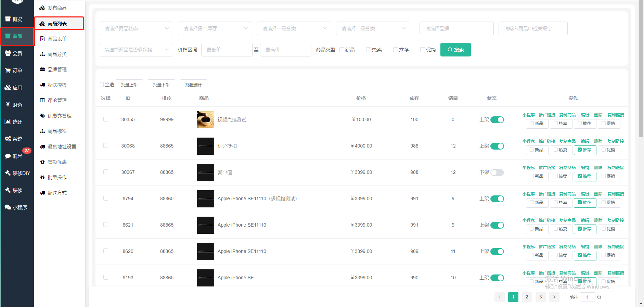Click the message count badge 27
The width and height of the screenshot is (644, 307).
click(27, 151)
